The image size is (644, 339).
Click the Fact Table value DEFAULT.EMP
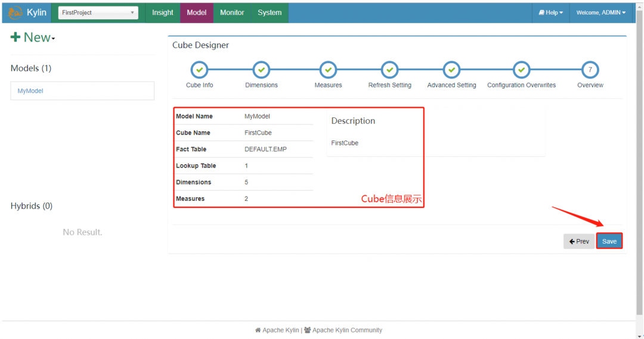point(266,149)
